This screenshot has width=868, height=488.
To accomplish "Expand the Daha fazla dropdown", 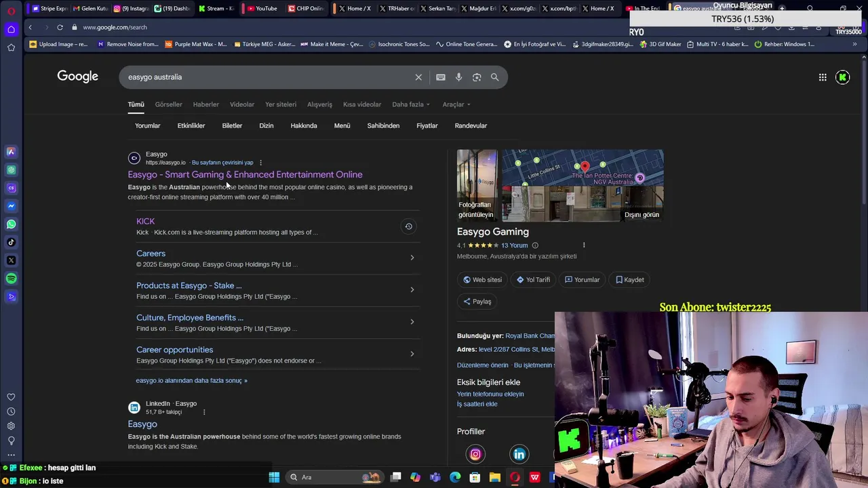I will coord(411,104).
